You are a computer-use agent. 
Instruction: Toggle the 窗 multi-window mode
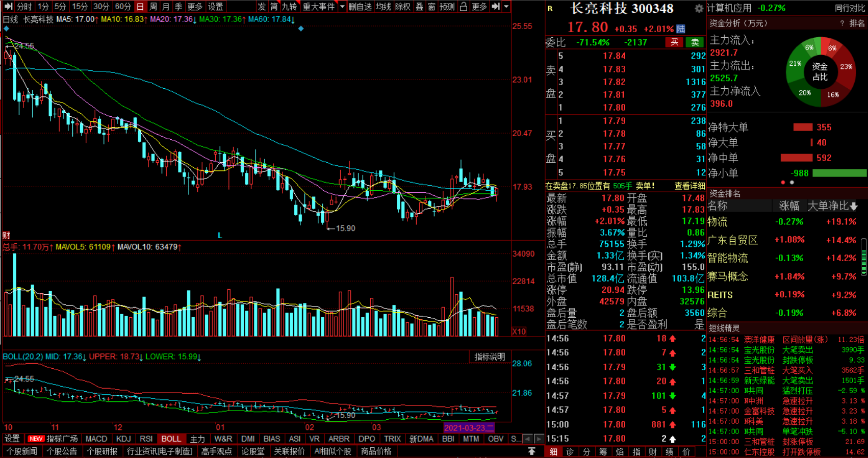[x=432, y=7]
